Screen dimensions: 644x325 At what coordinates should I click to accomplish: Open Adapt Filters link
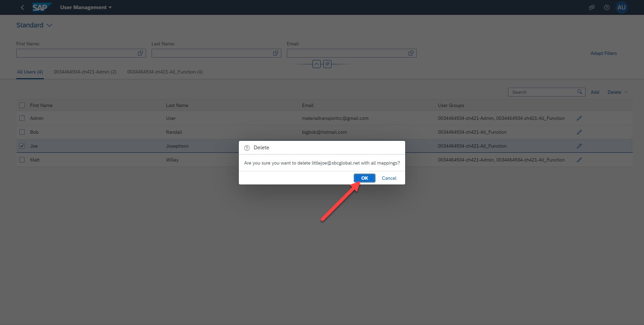[x=603, y=53]
